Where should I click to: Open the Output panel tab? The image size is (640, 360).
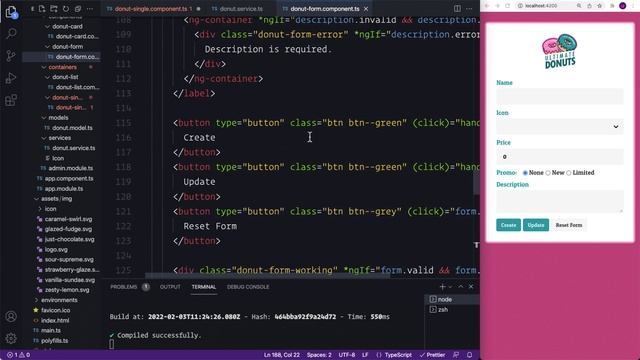click(170, 287)
